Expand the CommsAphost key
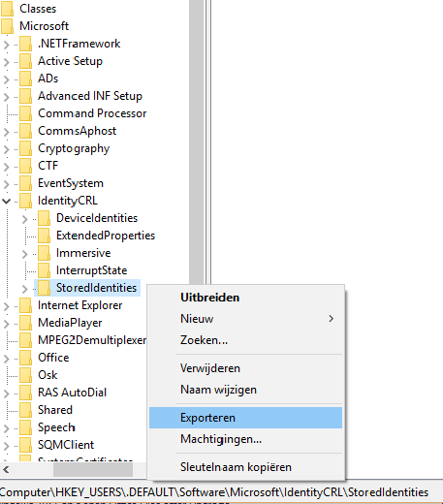 pos(7,132)
